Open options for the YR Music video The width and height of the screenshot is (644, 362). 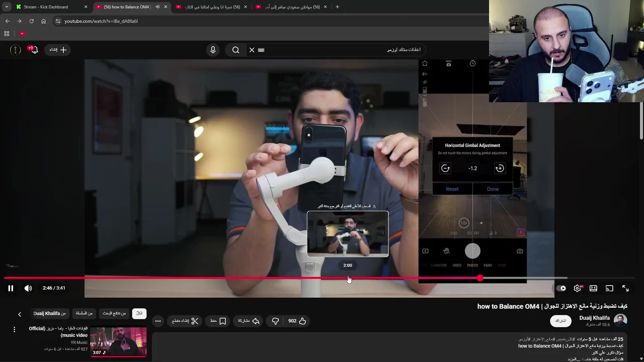click(14, 329)
